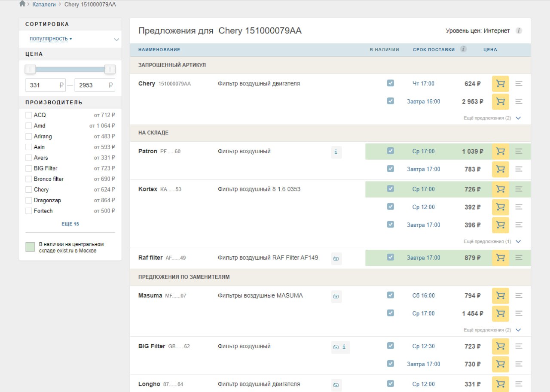The image size is (550, 392).
Task: Open details menu for BIG Filter 730 ₽ offer
Action: [519, 364]
